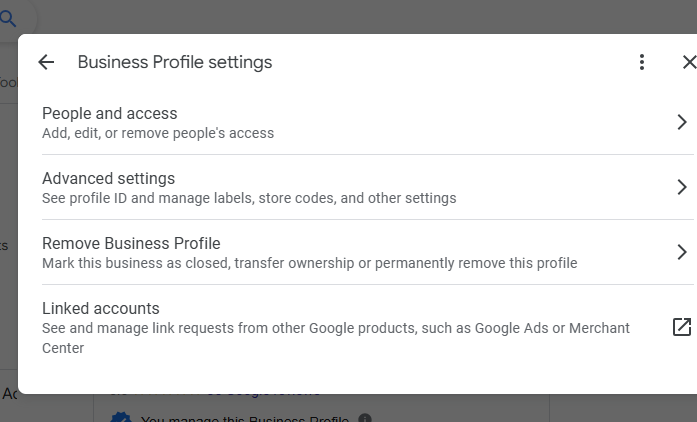
Task: Click the info icon beside 'You manage this Business Profile'
Action: [x=365, y=418]
